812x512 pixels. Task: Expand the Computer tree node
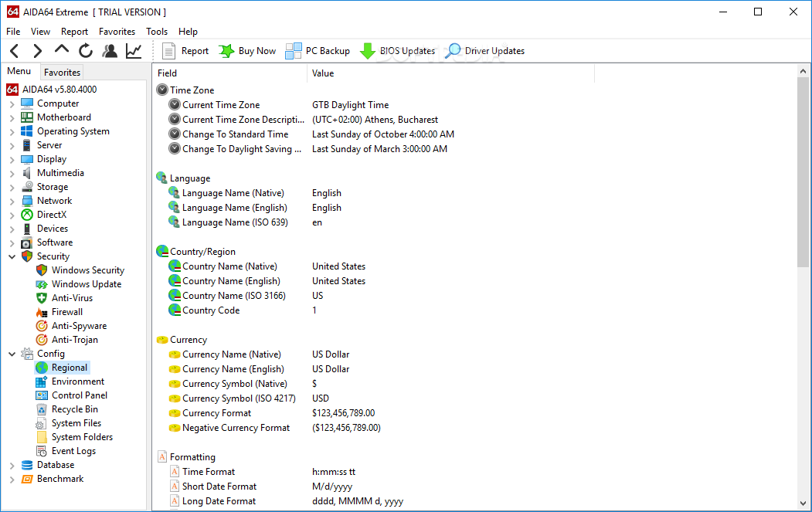pyautogui.click(x=12, y=104)
